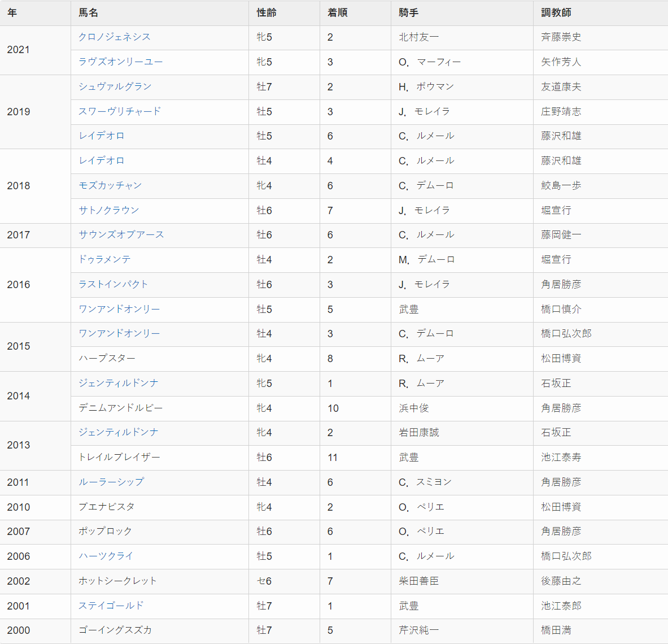The height and width of the screenshot is (644, 668).
Task: Follow the サウンズオブアース link
Action: pyautogui.click(x=121, y=235)
